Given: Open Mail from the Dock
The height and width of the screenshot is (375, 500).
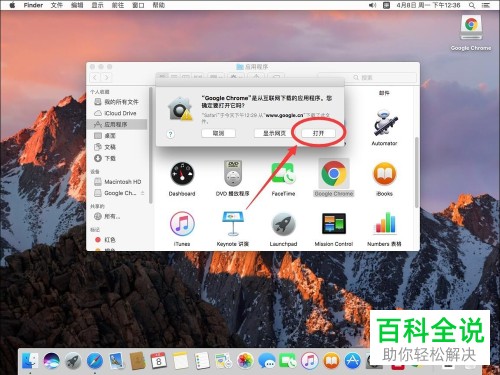Looking at the screenshot, I should [x=116, y=361].
